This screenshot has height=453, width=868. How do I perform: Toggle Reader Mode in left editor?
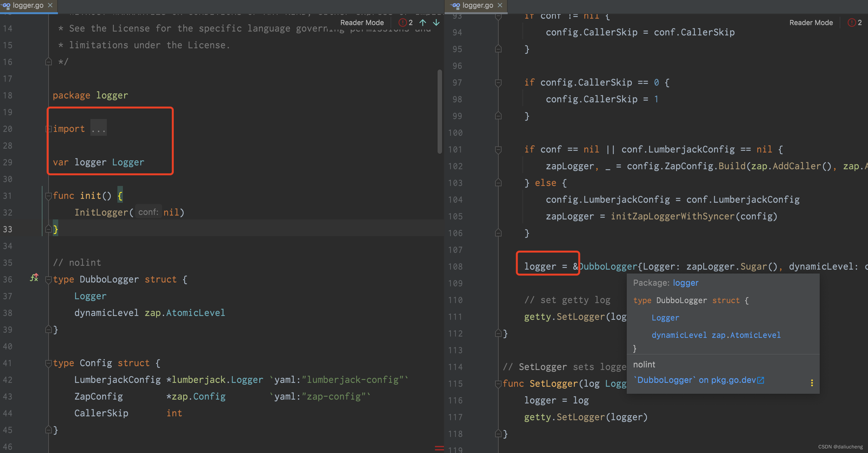tap(362, 23)
